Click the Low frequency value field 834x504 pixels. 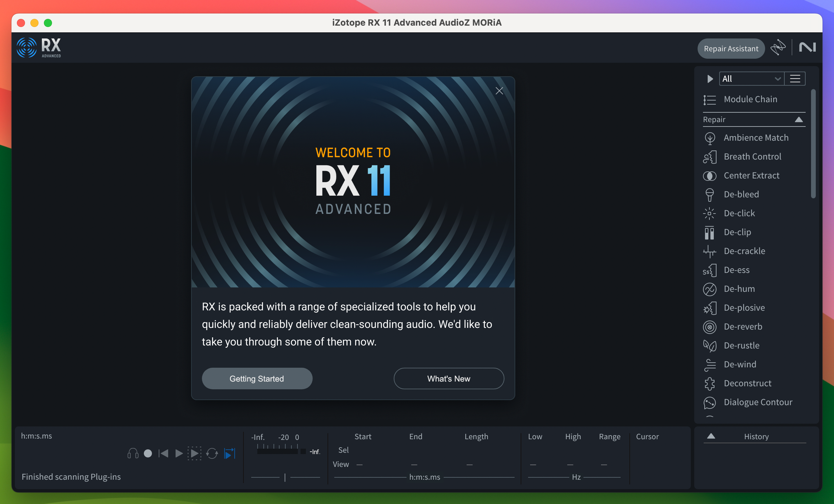point(533,465)
